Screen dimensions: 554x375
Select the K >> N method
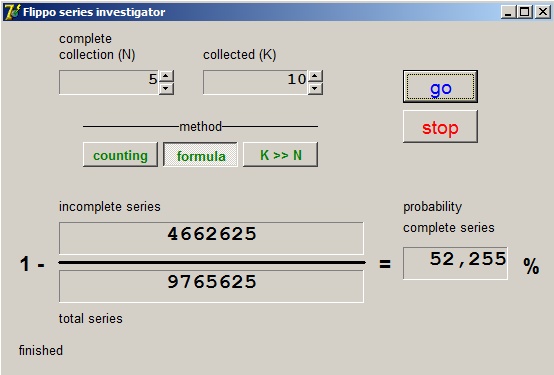281,154
